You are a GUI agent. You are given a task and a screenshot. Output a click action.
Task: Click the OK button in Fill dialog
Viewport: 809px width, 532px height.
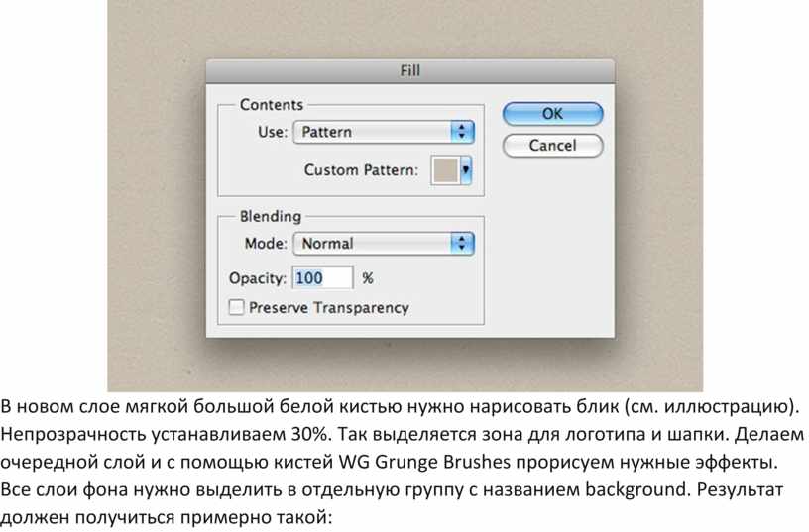coord(552,114)
